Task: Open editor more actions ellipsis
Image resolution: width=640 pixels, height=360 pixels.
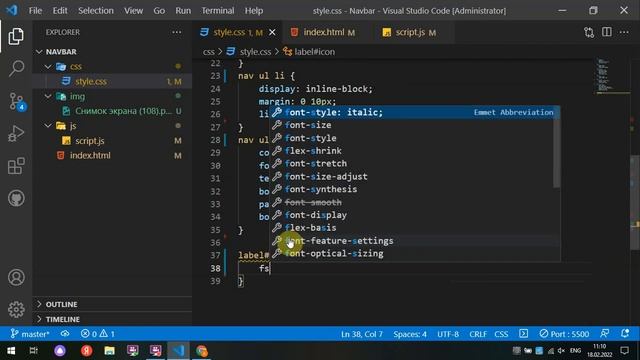Action: [x=624, y=32]
